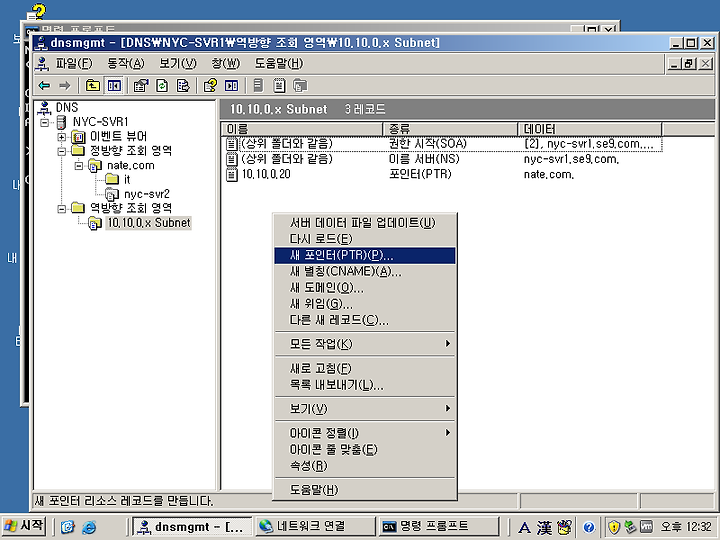Choose 아이콘 줄 맞춤(E) option
Viewport: 720px width, 540px height.
coord(365,449)
